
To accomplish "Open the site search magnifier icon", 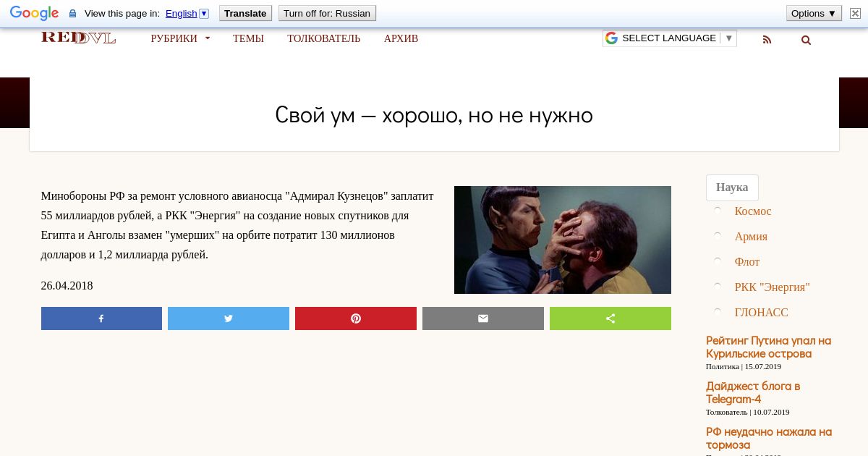I will pos(806,40).
